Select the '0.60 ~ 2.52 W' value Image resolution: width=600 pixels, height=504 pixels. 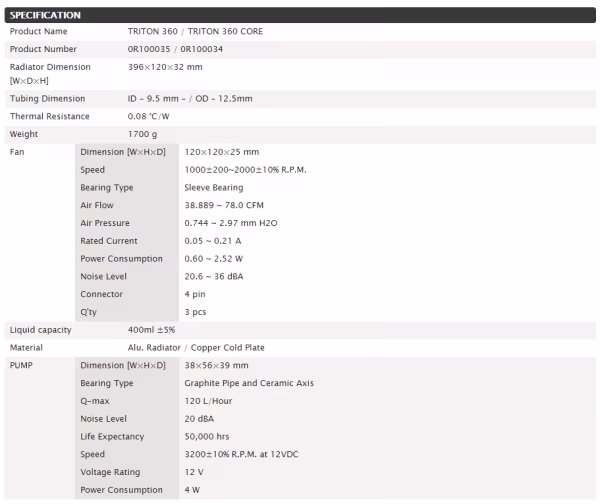pyautogui.click(x=214, y=259)
